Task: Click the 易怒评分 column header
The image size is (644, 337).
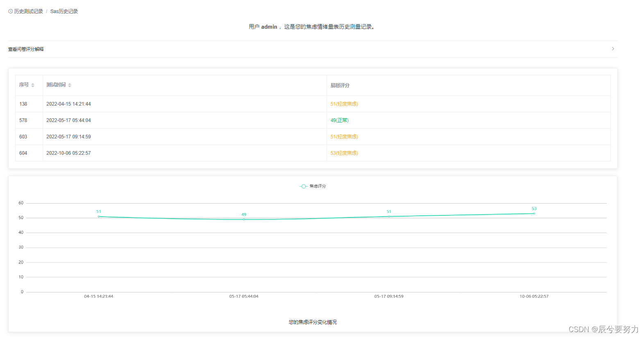Action: pyautogui.click(x=340, y=86)
